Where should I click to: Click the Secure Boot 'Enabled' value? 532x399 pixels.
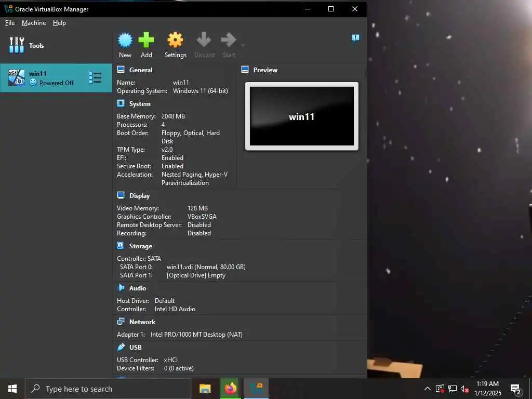pyautogui.click(x=172, y=166)
